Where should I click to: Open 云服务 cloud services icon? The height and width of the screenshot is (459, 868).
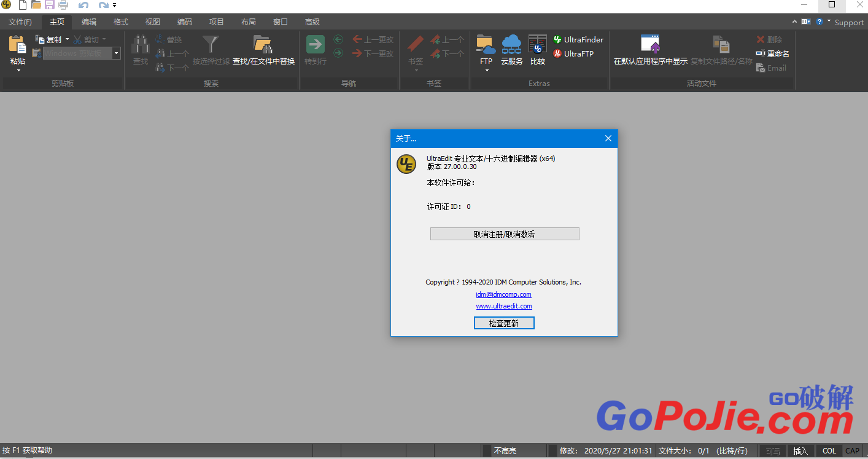(x=511, y=45)
